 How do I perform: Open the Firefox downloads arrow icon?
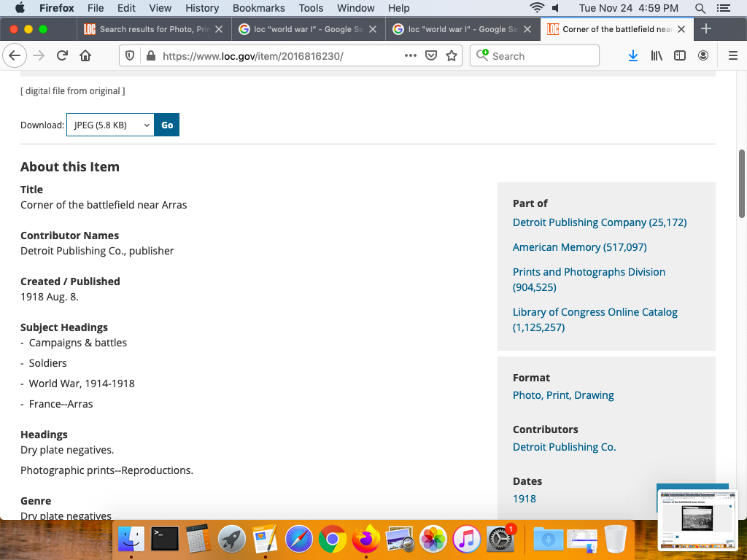pyautogui.click(x=633, y=56)
